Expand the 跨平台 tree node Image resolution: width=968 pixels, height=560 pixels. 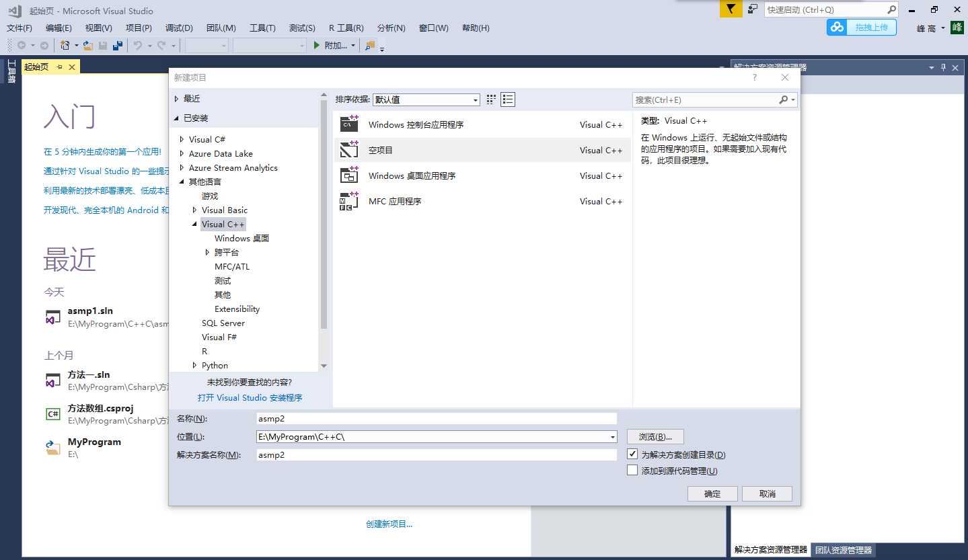pos(207,252)
